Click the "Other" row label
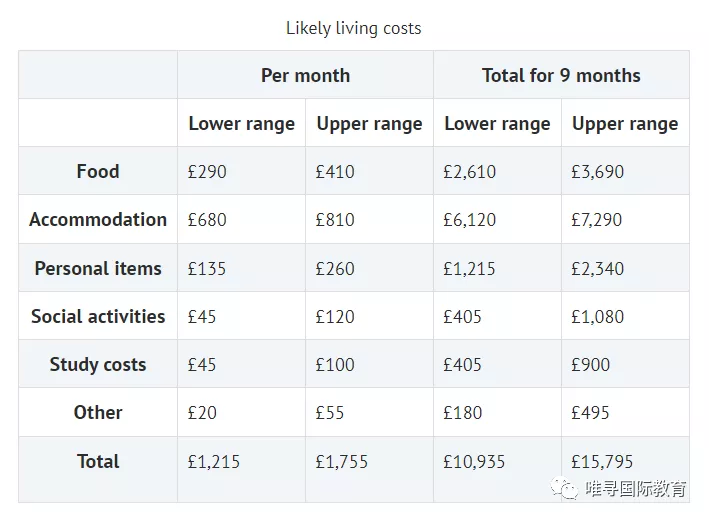Viewport: 709px width, 520px height. coord(98,412)
